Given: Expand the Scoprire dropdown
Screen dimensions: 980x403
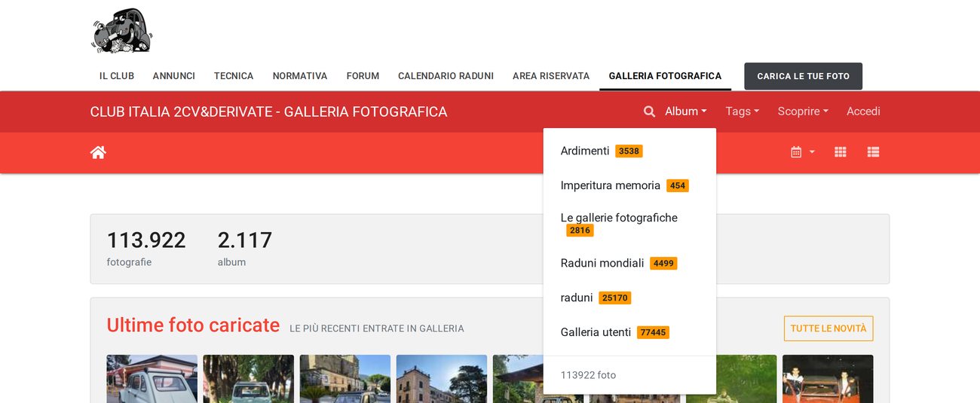Looking at the screenshot, I should coord(803,111).
